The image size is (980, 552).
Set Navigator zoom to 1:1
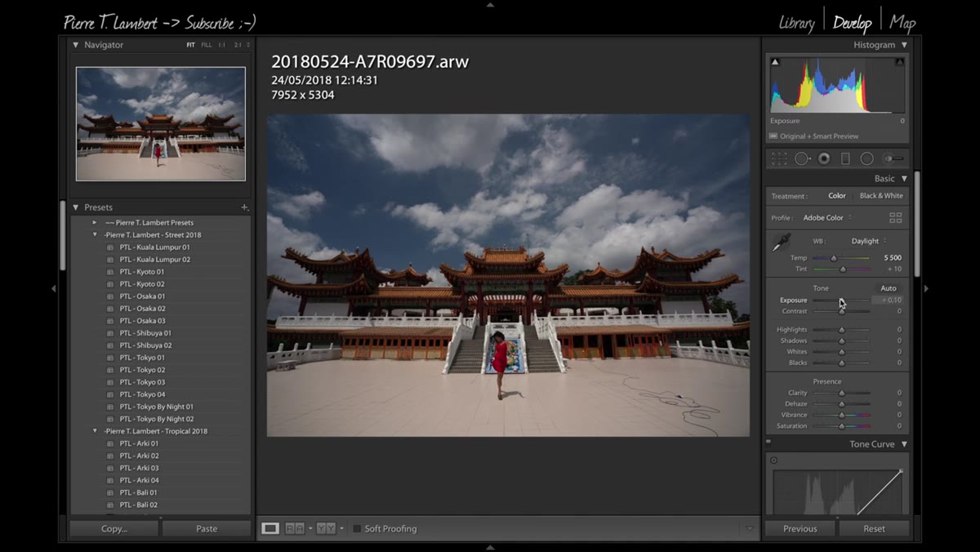(x=222, y=45)
